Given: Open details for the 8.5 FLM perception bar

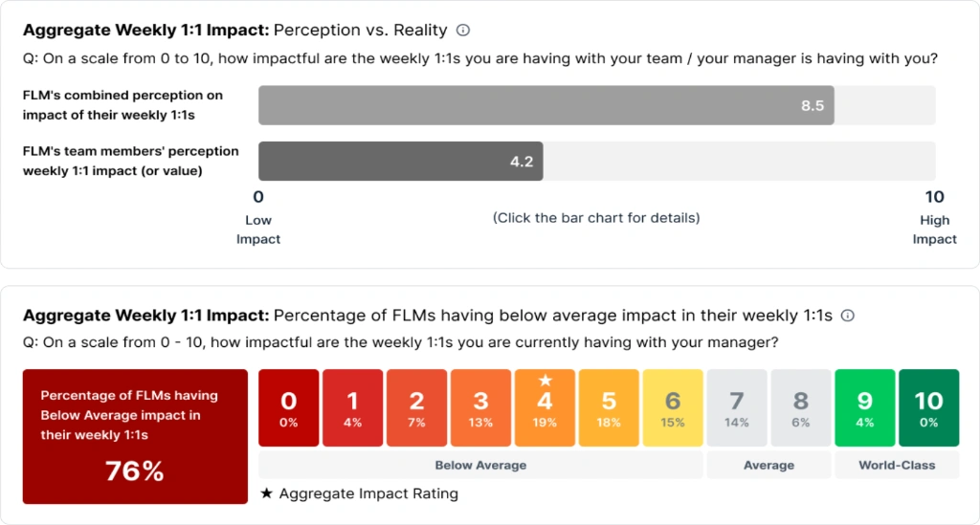Looking at the screenshot, I should coord(546,105).
